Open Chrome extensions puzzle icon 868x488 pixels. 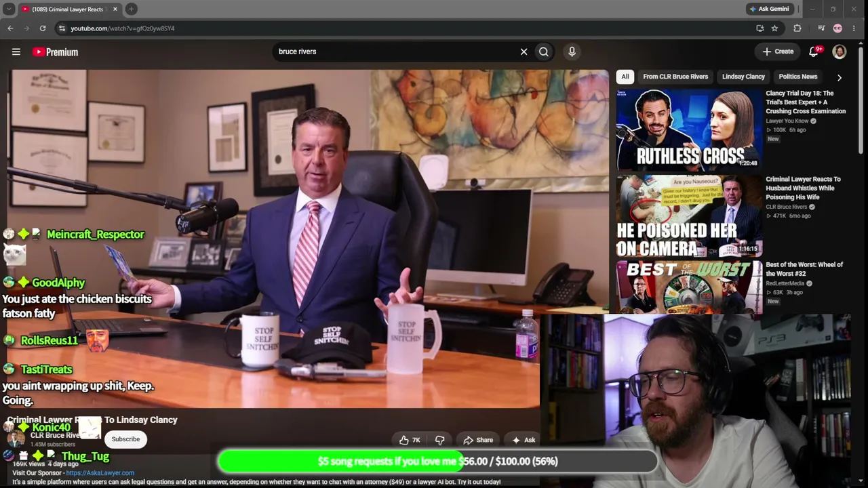[797, 28]
